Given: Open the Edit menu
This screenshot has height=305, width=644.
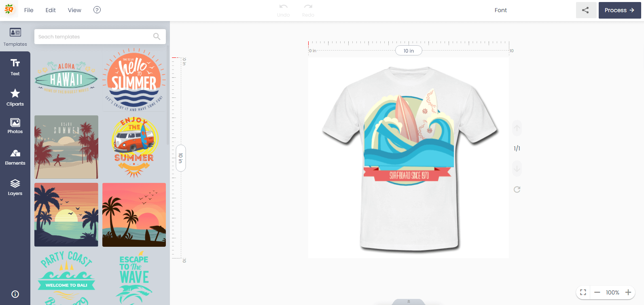Looking at the screenshot, I should (x=51, y=10).
